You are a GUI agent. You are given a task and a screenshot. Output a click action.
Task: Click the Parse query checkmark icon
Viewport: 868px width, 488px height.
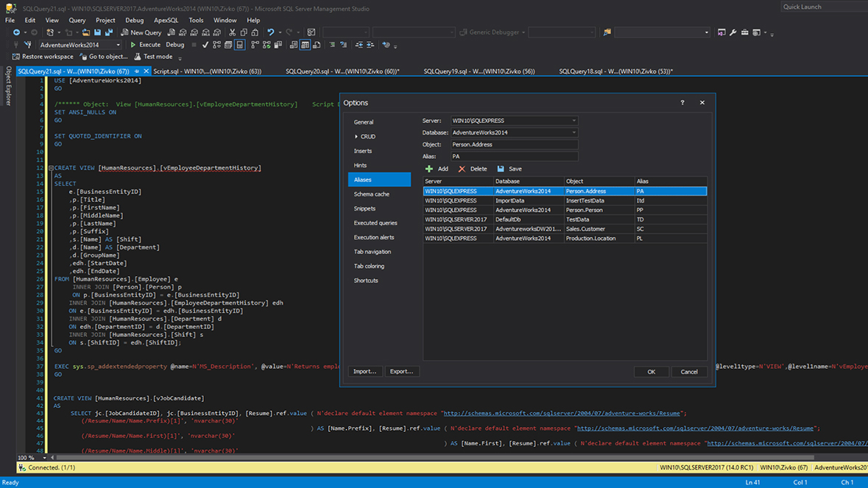tap(205, 45)
